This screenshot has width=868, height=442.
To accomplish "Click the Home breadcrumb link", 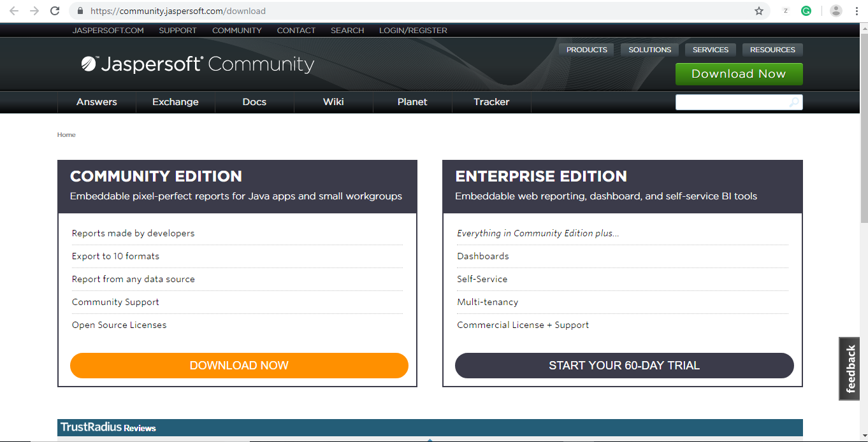I will (x=66, y=135).
